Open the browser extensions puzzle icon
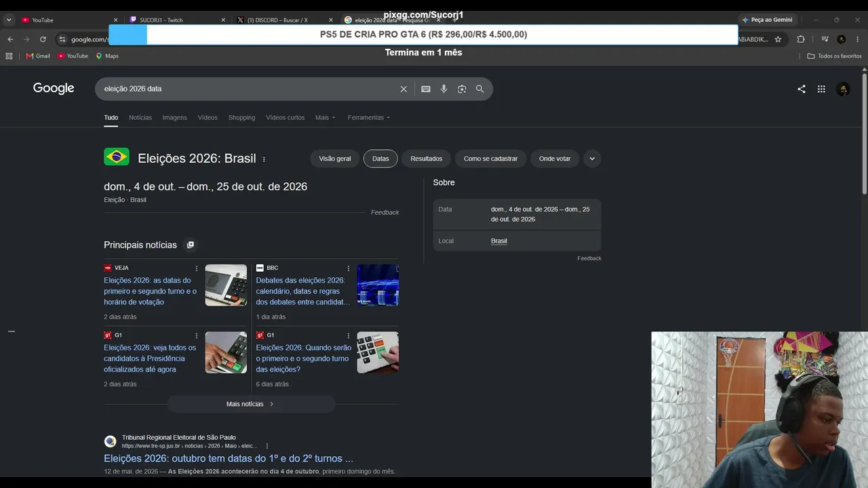The height and width of the screenshot is (488, 868). (x=801, y=39)
